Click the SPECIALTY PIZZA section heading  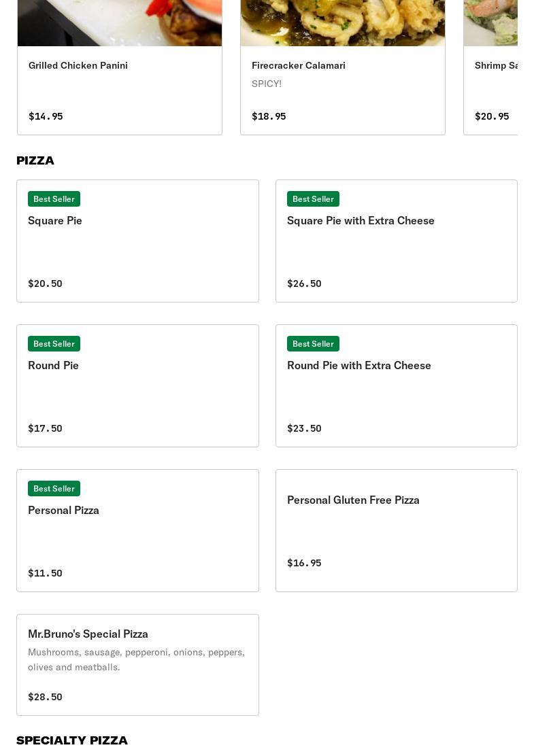tap(72, 740)
